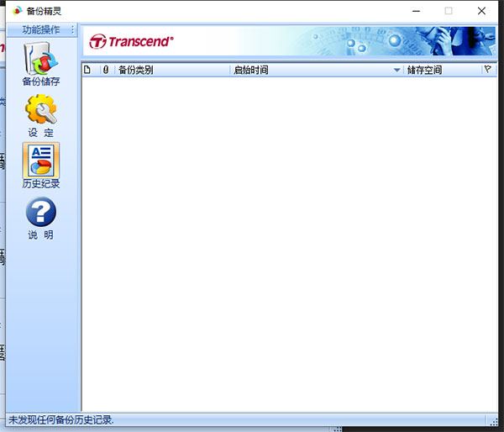Sort list by 储存空间 column
Viewport: 504px width, 432px height.
[441, 70]
